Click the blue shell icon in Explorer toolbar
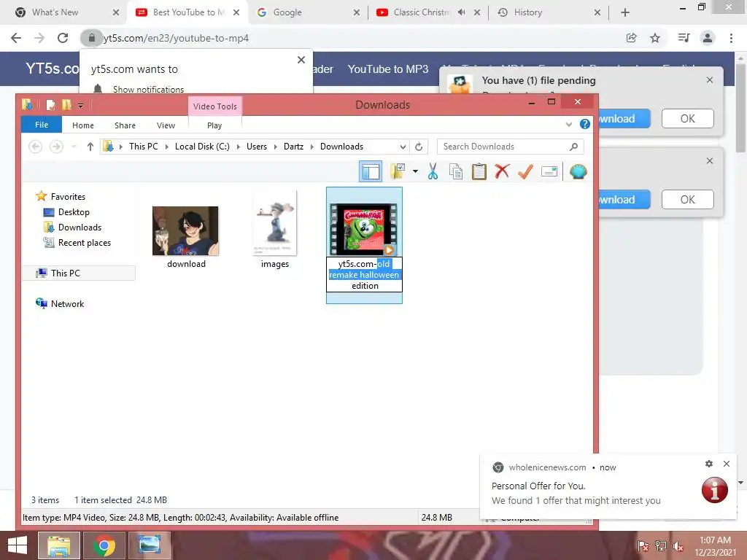 click(578, 171)
